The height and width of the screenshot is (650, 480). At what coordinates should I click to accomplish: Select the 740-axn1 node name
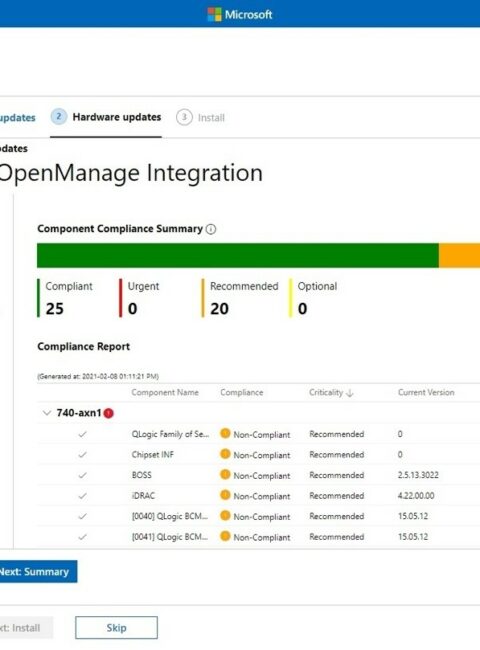79,413
